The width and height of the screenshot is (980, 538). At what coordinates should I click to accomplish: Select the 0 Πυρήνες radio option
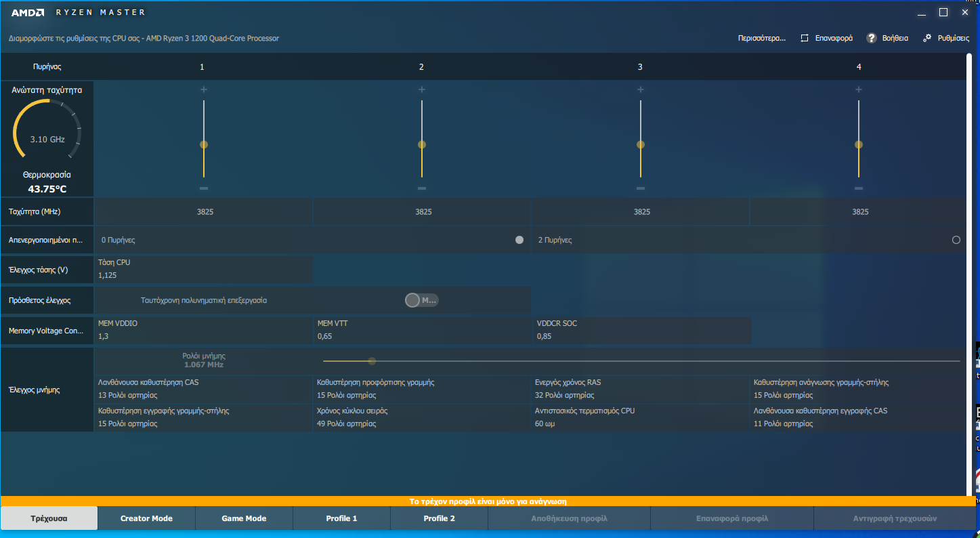[x=519, y=240]
